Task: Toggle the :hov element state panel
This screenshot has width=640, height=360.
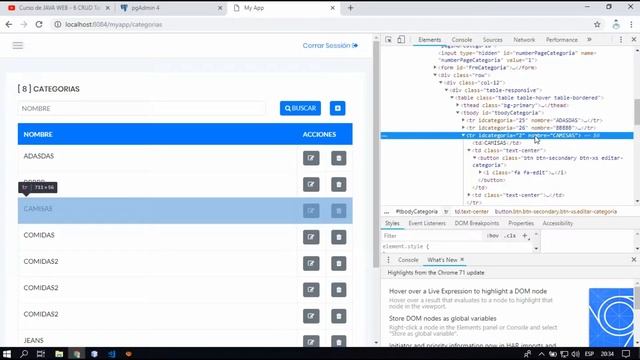Action: (x=493, y=236)
